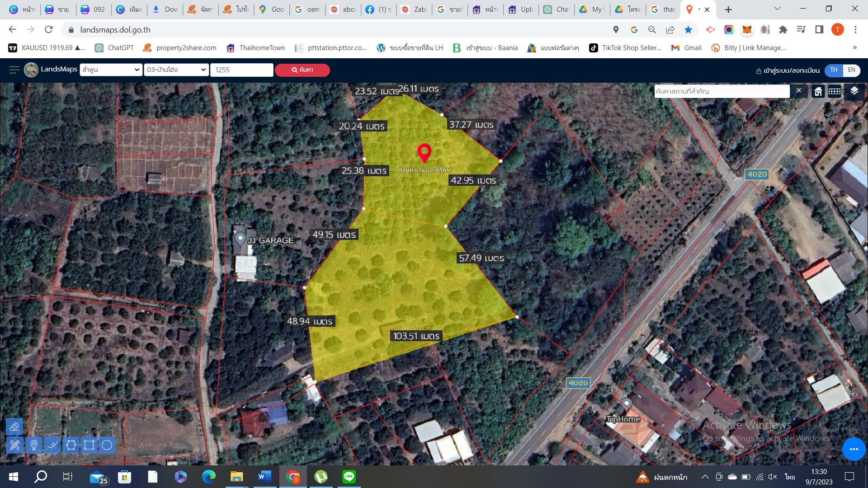868x488 pixels.
Task: Focus the parcel number field showing 1255
Action: 242,70
